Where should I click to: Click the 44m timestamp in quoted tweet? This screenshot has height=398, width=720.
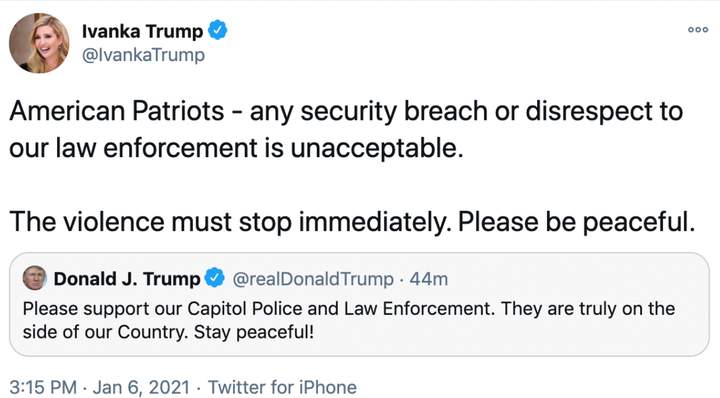click(428, 279)
